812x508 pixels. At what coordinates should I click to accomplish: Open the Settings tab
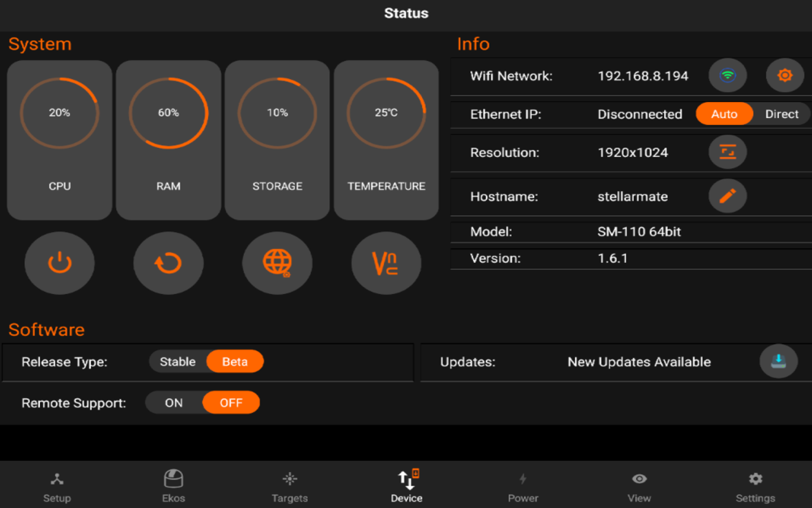tap(756, 487)
